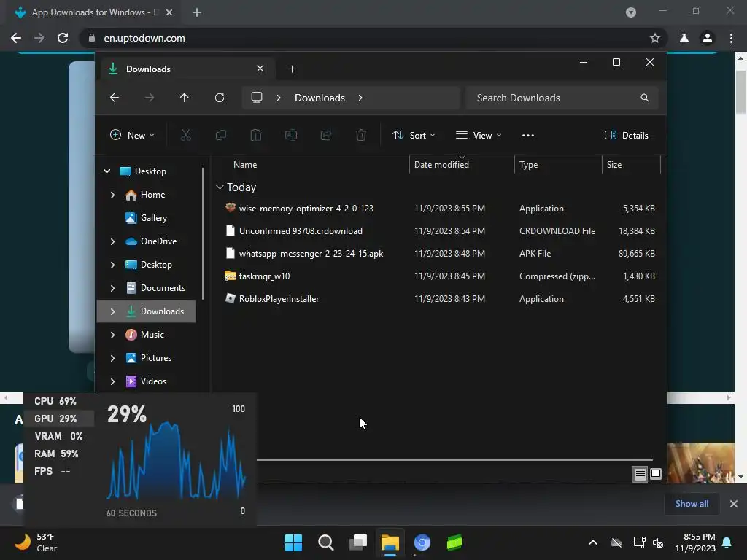Sort by the Date modified column header
The height and width of the screenshot is (560, 747).
pos(441,165)
